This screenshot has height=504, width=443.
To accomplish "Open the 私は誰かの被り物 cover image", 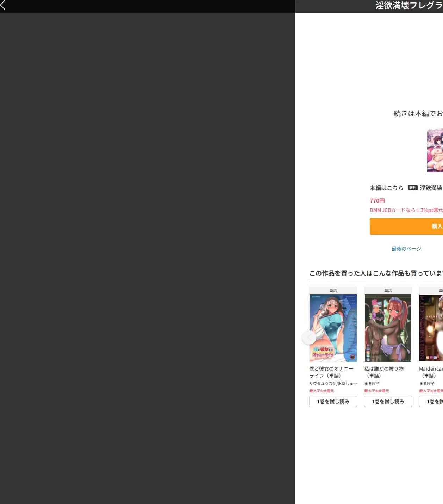I will 388,328.
